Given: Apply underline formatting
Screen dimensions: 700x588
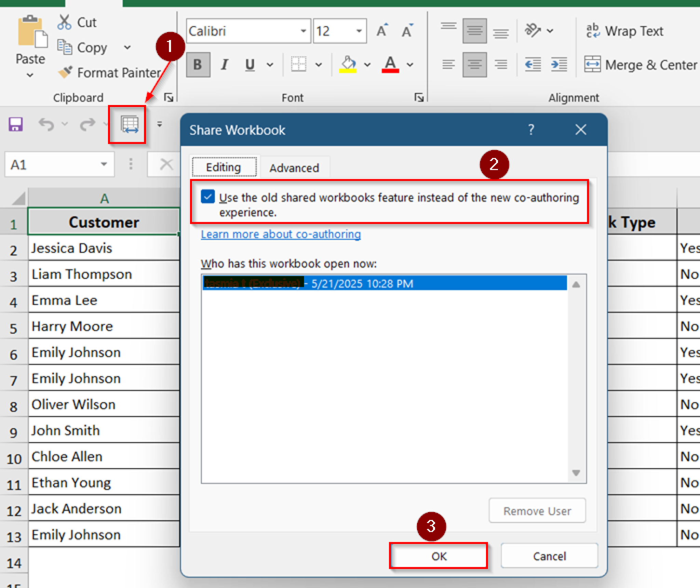Looking at the screenshot, I should pyautogui.click(x=249, y=64).
